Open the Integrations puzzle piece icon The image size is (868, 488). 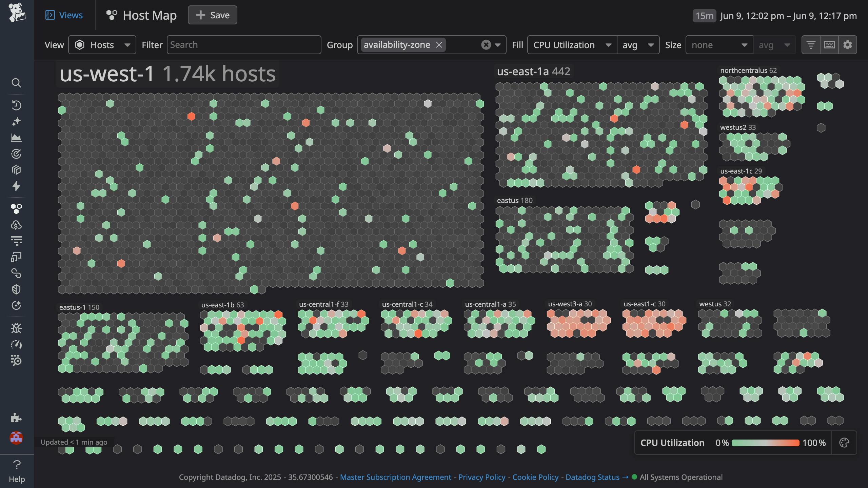point(16,418)
